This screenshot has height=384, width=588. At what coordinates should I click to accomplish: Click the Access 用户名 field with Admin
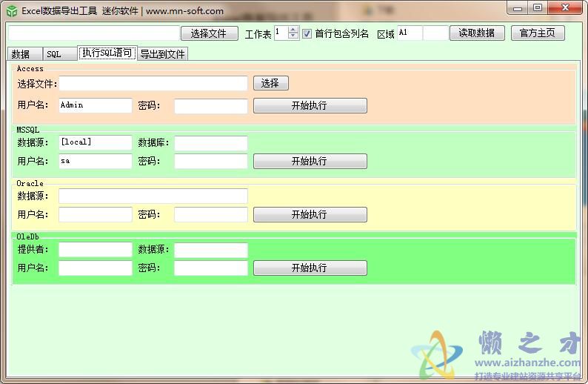click(x=96, y=105)
